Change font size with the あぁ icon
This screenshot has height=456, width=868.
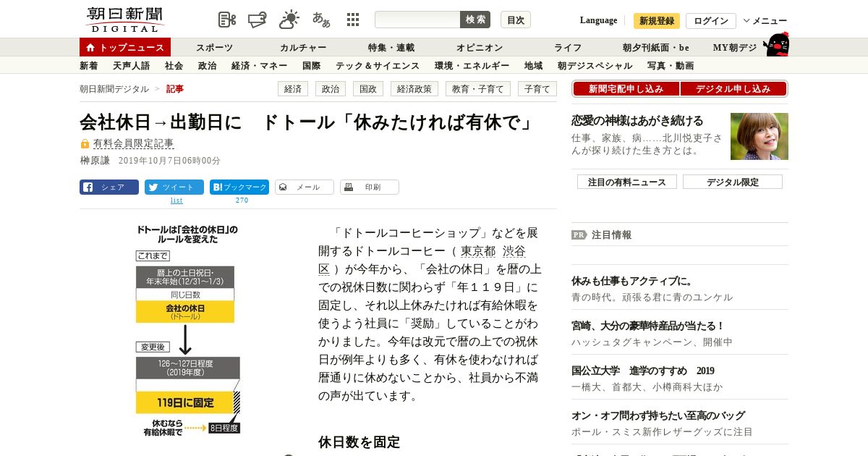pos(321,20)
